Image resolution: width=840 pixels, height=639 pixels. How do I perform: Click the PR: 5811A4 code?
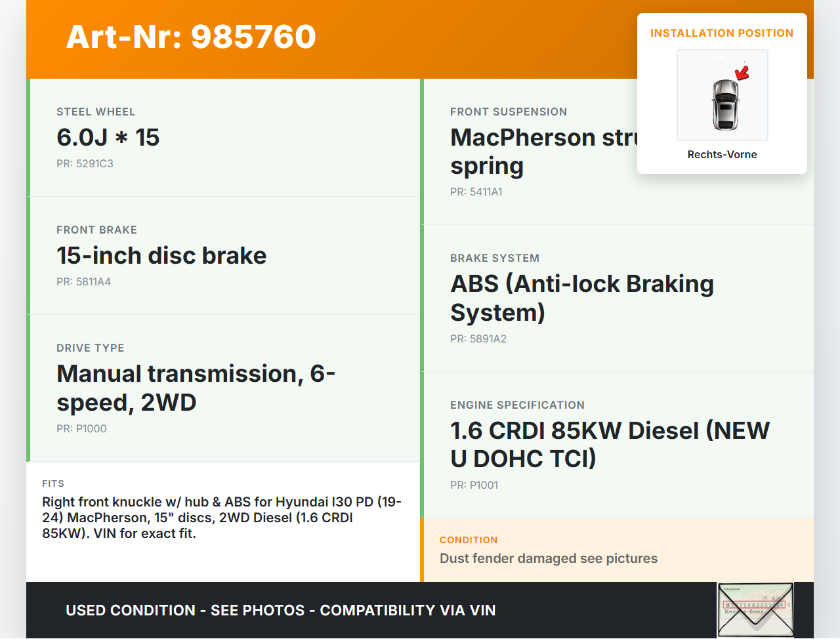[83, 282]
